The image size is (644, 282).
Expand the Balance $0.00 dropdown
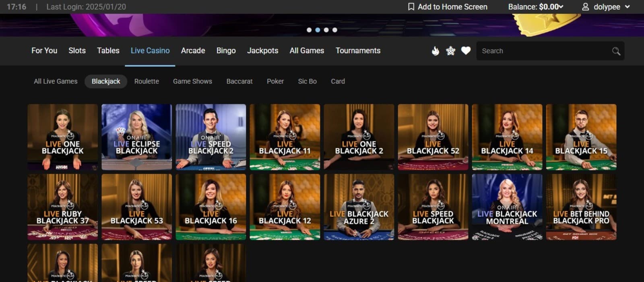tap(535, 7)
